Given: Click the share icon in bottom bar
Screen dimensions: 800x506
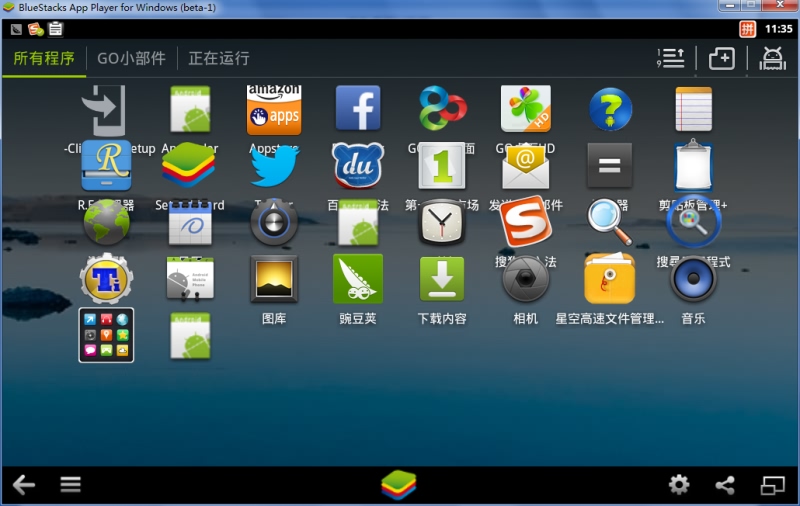Looking at the screenshot, I should [726, 485].
